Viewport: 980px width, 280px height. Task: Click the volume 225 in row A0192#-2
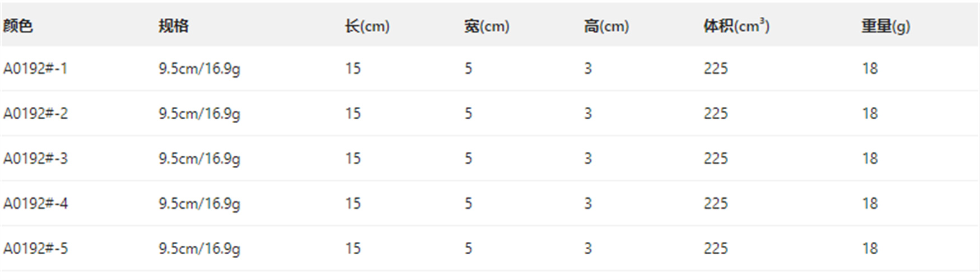coord(716,113)
